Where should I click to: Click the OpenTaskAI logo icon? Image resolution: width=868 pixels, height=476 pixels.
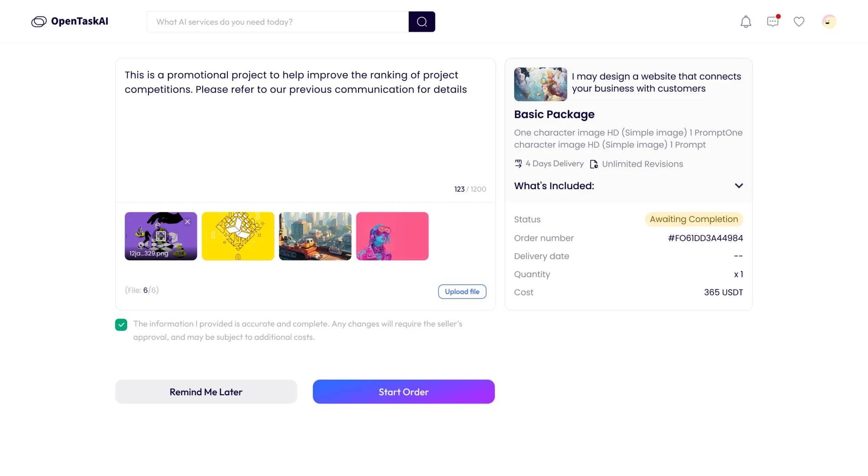[x=38, y=21]
